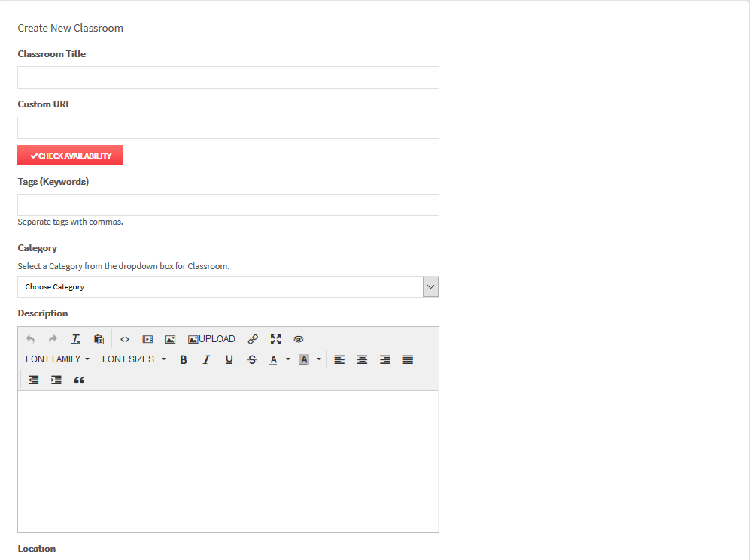This screenshot has width=750, height=560.
Task: Click the Undo icon in editor toolbar
Action: coord(30,339)
